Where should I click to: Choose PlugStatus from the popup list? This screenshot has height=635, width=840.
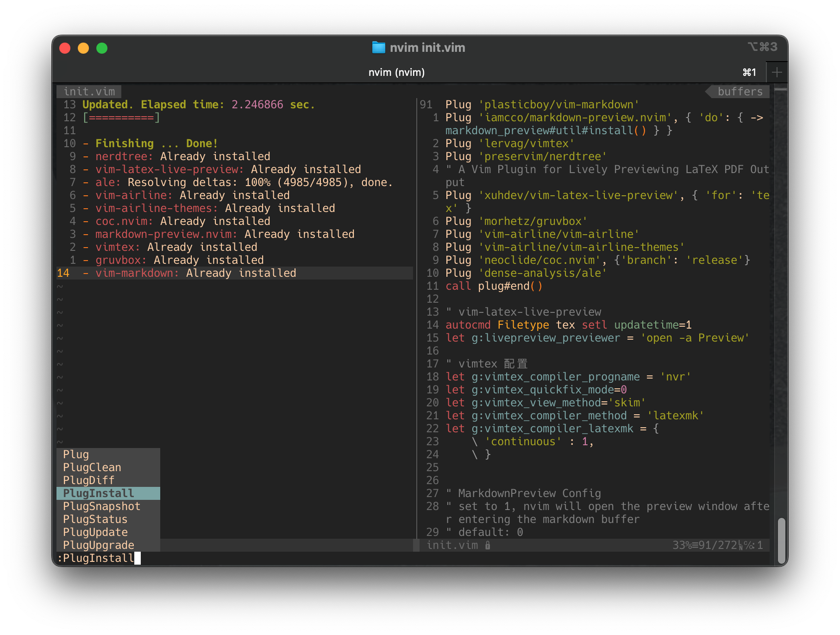pos(95,519)
